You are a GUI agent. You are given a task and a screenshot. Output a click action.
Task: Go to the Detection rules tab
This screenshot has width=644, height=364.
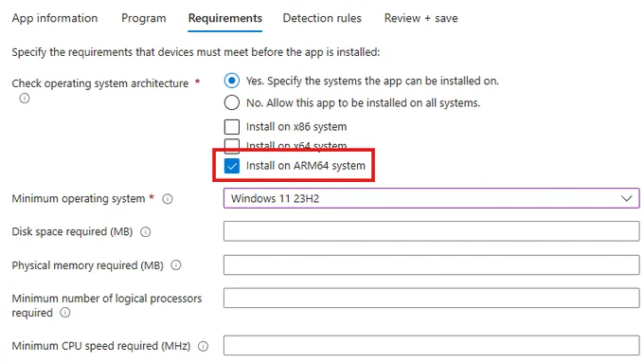point(322,18)
